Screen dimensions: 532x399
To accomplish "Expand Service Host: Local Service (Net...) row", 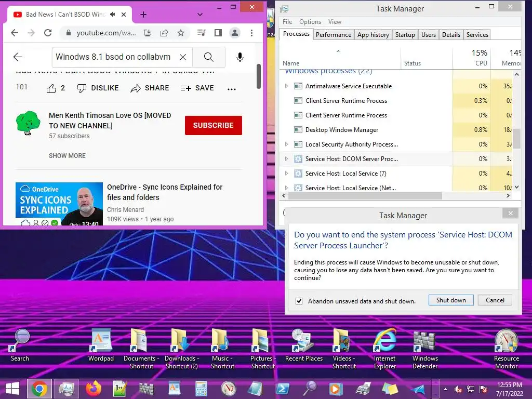I will (x=286, y=188).
